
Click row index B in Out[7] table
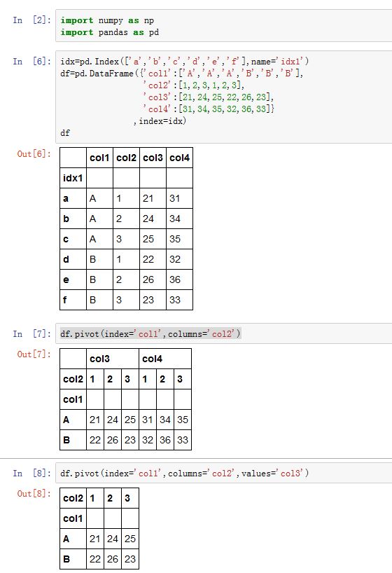(73, 440)
